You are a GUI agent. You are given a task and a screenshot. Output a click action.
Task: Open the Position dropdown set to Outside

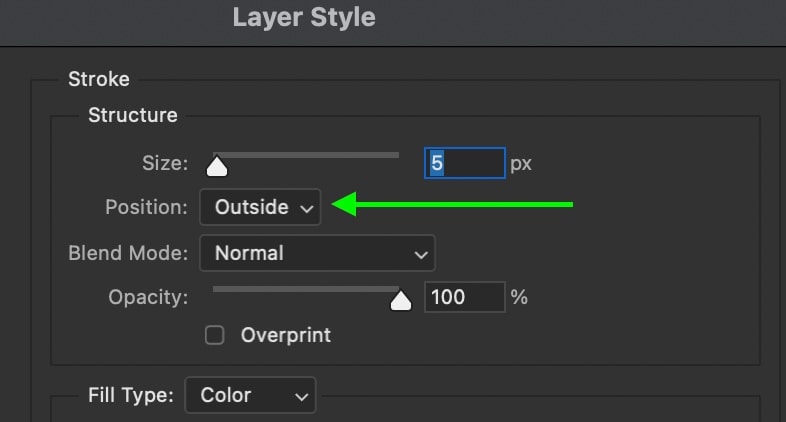(260, 207)
